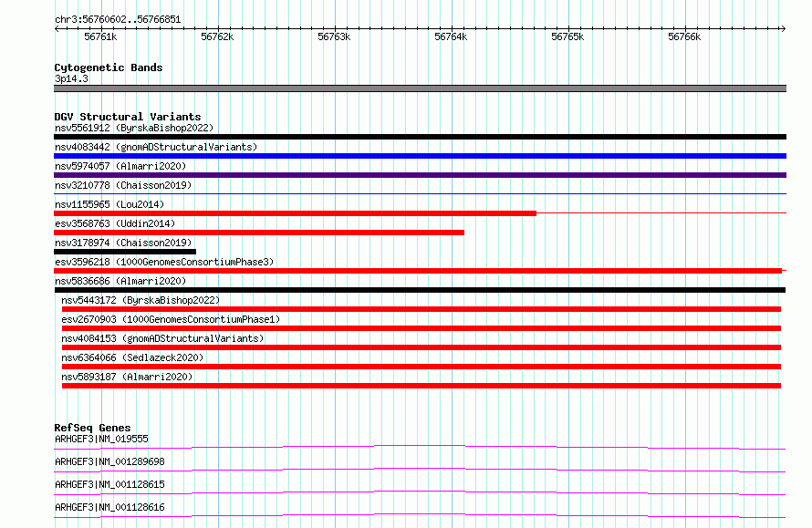812x528 pixels.
Task: Open variant nsv3210778 (Chaisson2019) label
Action: pyautogui.click(x=123, y=185)
